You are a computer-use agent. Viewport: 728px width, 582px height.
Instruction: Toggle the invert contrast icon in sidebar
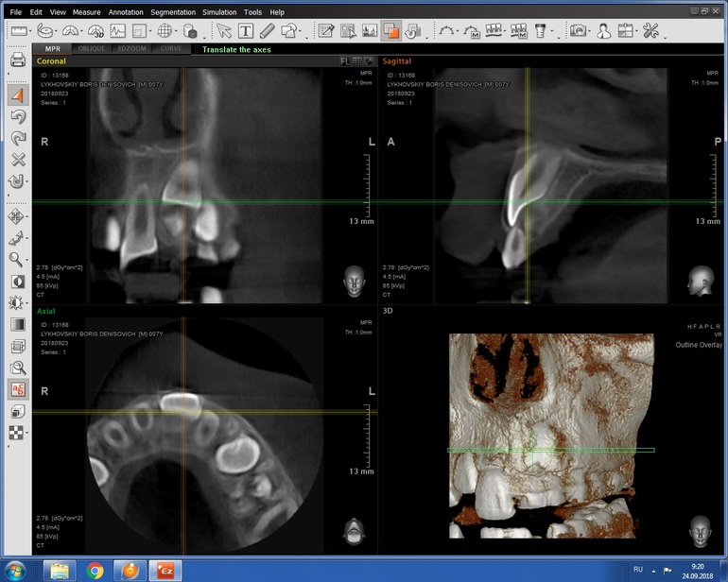[17, 282]
